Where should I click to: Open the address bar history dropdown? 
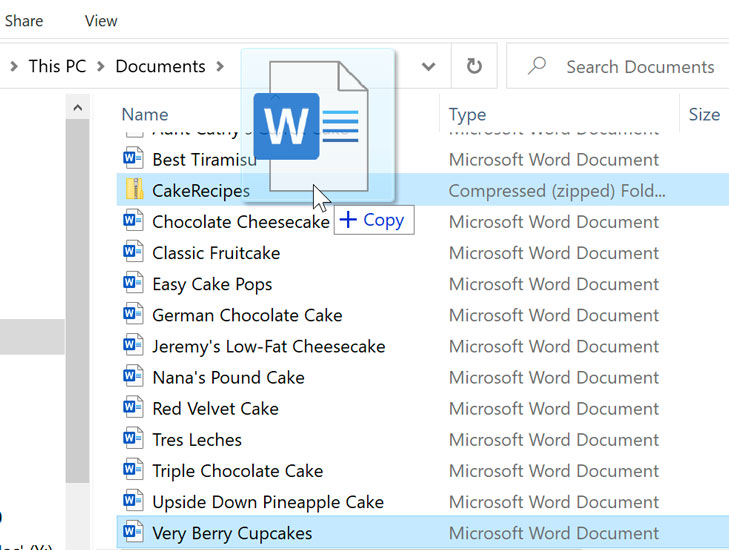coord(428,66)
